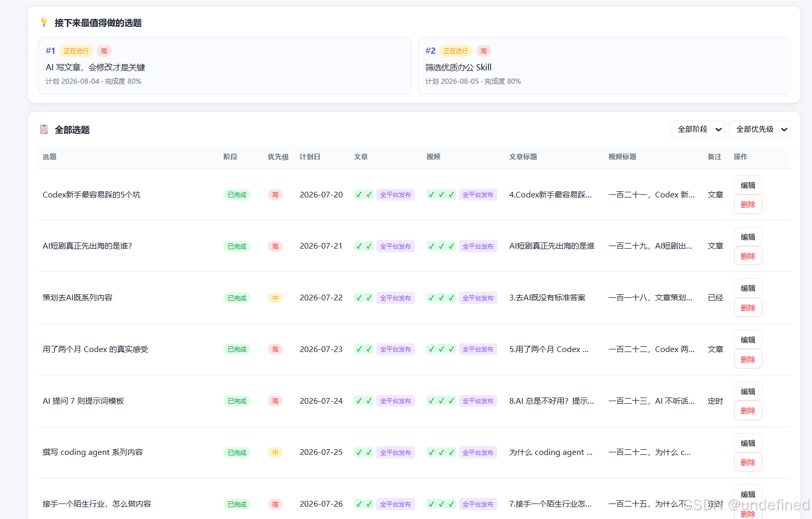Click 编辑 for Codex新手最容易踩的5个坑 row
Viewport: 812px width, 519px height.
click(x=748, y=185)
